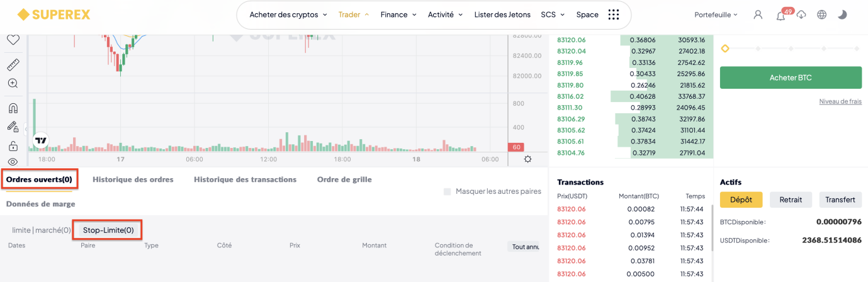The image size is (868, 282).
Task: Expand the SCS menu
Action: tap(553, 14)
